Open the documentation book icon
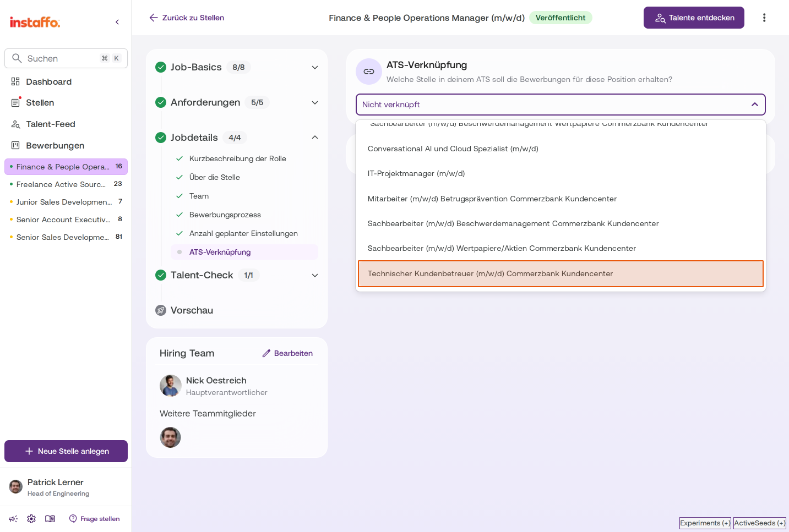789x532 pixels. click(x=50, y=519)
